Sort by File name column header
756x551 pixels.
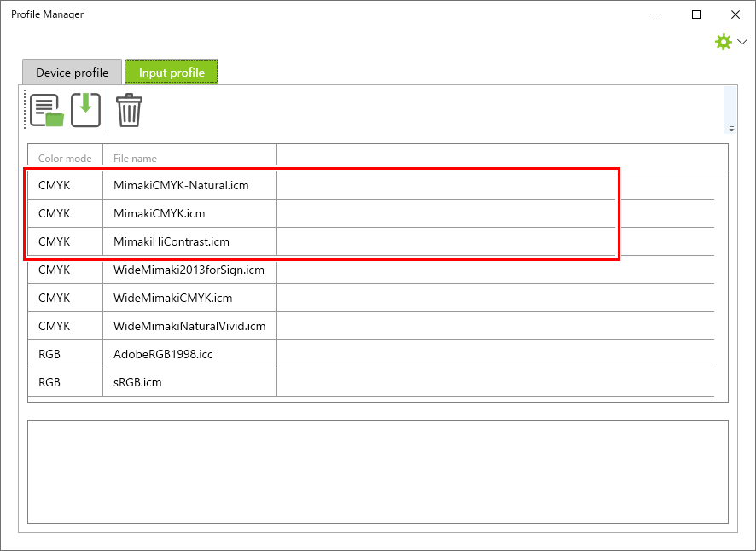(189, 158)
